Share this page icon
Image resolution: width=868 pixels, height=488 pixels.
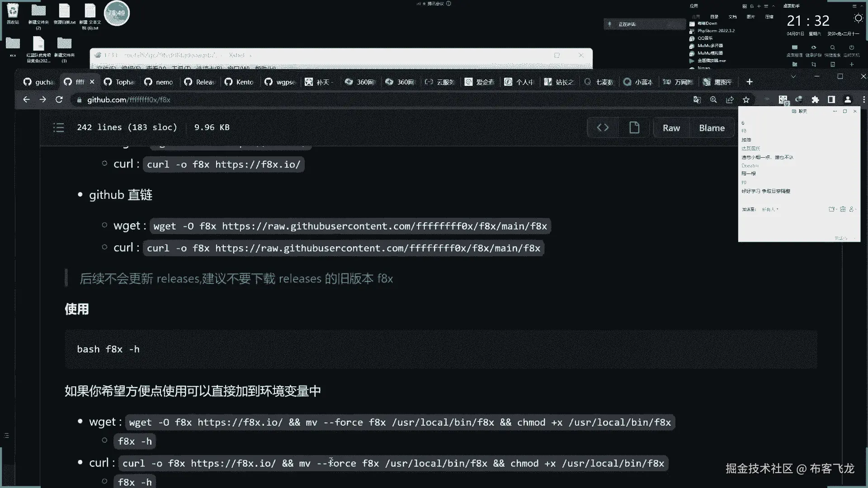coord(730,100)
